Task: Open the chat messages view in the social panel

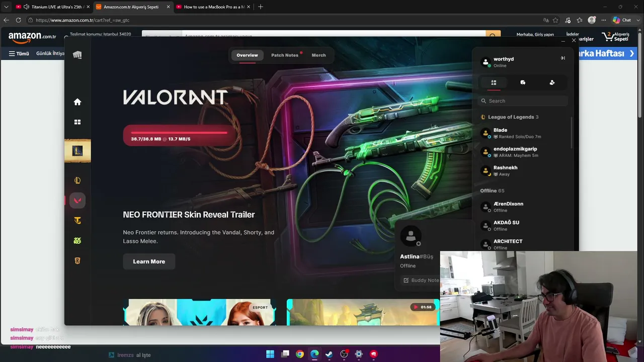Action: point(523,82)
